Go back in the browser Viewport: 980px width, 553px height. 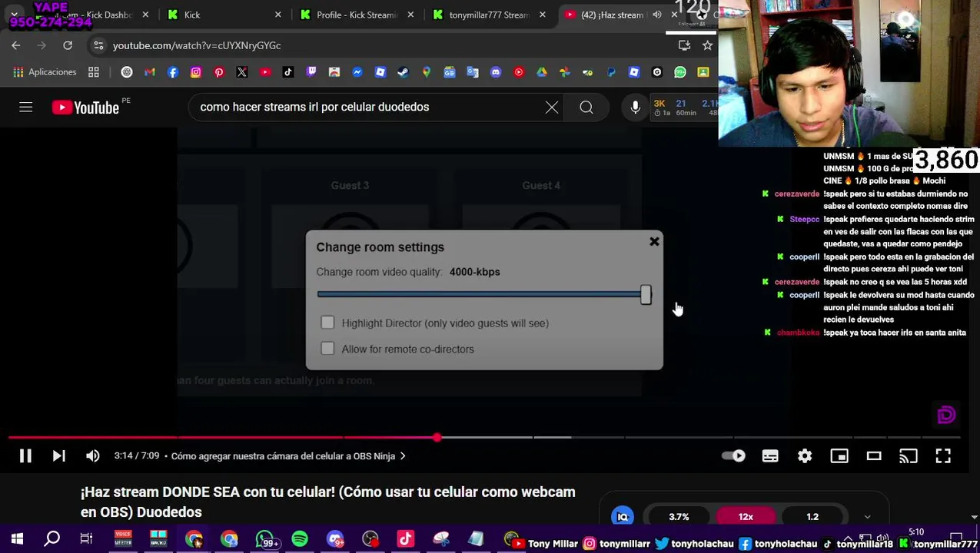(16, 45)
